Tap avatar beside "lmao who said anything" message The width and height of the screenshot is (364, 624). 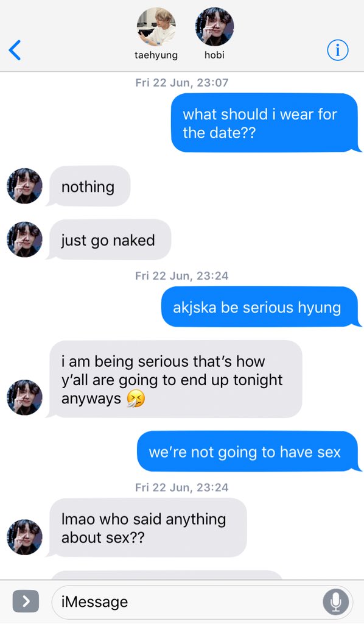point(24,537)
